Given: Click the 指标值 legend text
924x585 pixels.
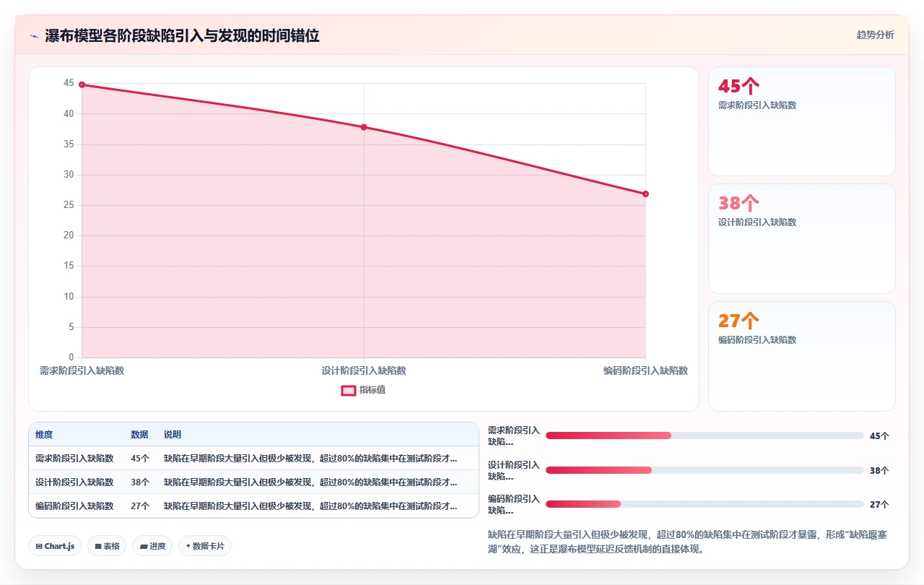Looking at the screenshot, I should click(372, 390).
